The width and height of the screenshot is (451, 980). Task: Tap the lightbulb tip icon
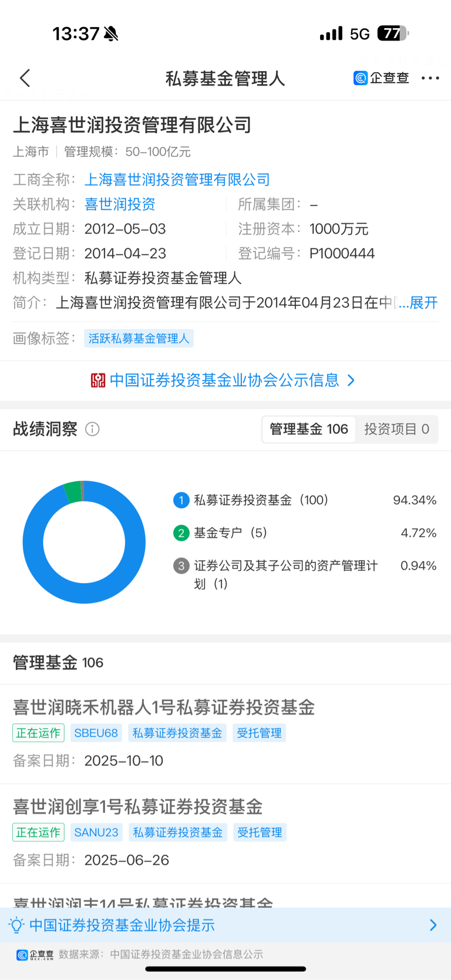click(x=16, y=925)
